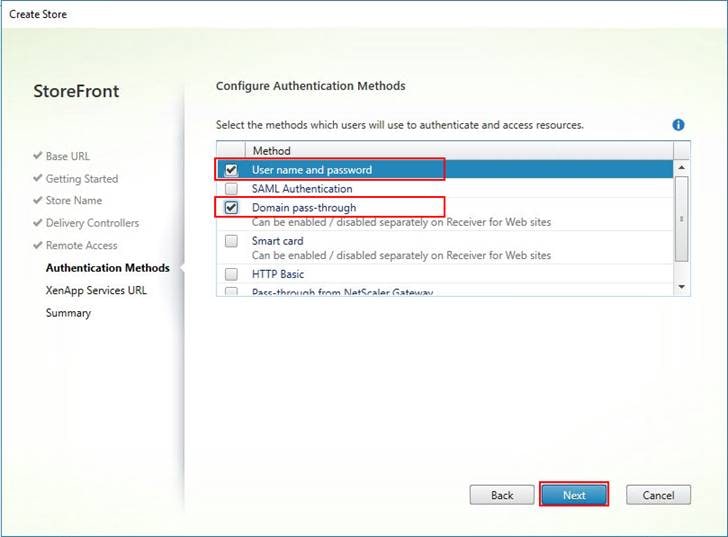Click the Store Name checkmark icon
The image size is (728, 537).
38,200
